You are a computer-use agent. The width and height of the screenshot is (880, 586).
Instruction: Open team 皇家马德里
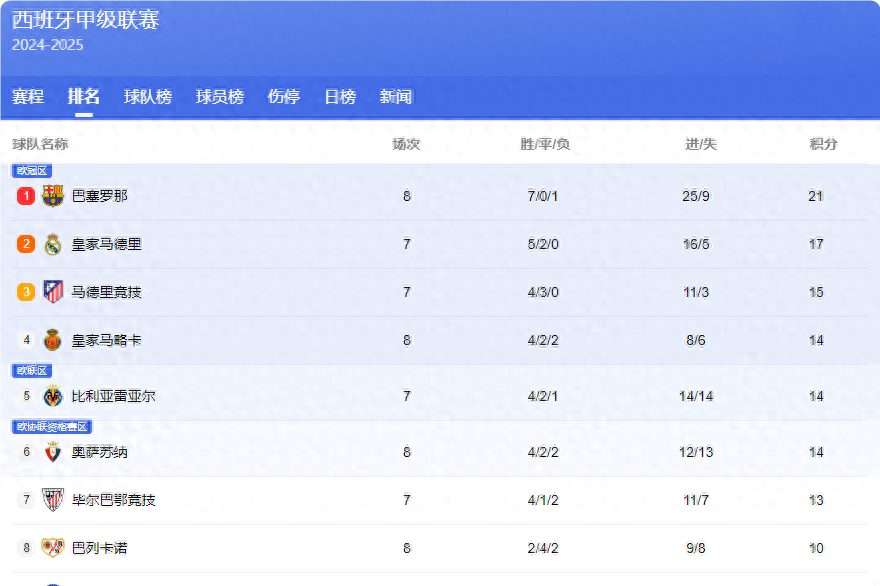click(x=107, y=244)
